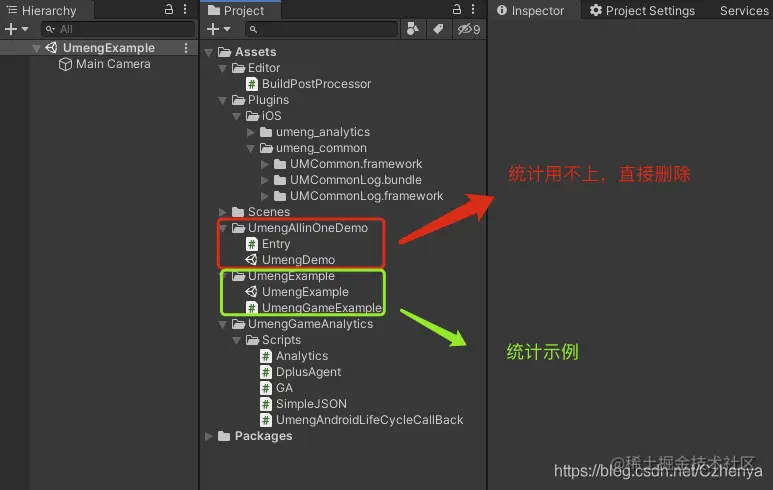Click the iOS folder icon
This screenshot has height=490, width=773.
252,116
